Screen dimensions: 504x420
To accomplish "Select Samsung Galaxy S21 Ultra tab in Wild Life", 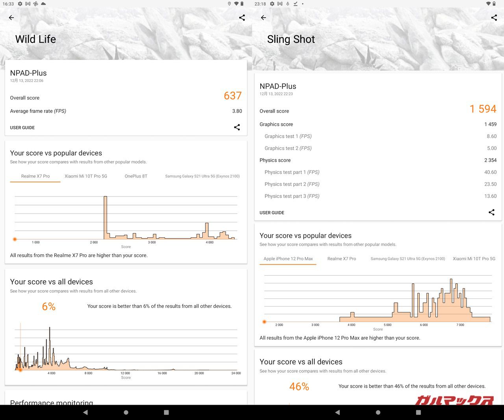I will pos(202,176).
